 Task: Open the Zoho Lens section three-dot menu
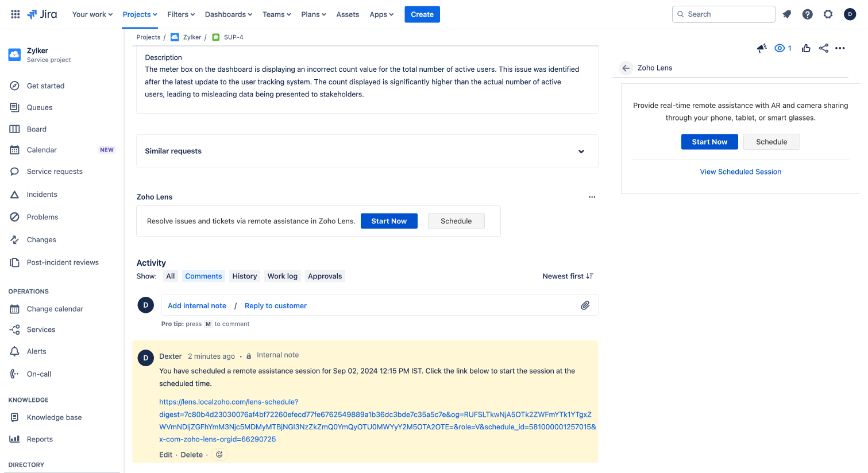(592, 197)
